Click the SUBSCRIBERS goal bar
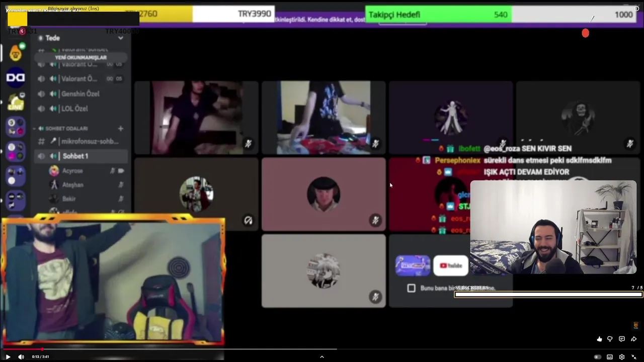The height and width of the screenshot is (362, 644). tap(548, 295)
